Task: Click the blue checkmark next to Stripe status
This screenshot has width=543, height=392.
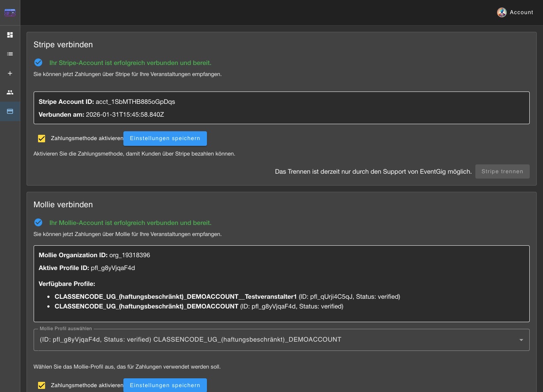Action: point(38,63)
